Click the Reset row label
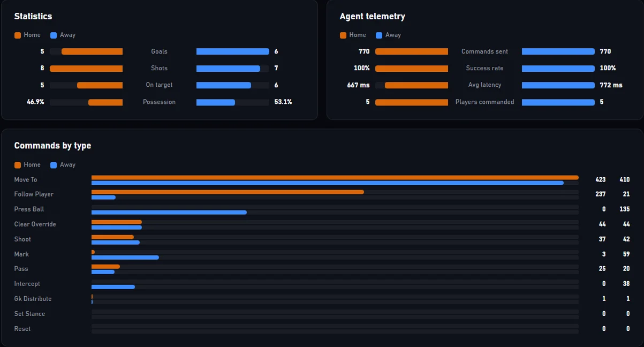This screenshot has height=347, width=644. click(22, 329)
